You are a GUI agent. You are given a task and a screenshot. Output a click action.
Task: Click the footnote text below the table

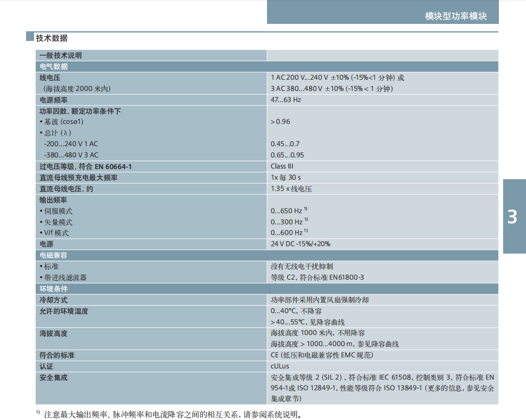click(176, 414)
